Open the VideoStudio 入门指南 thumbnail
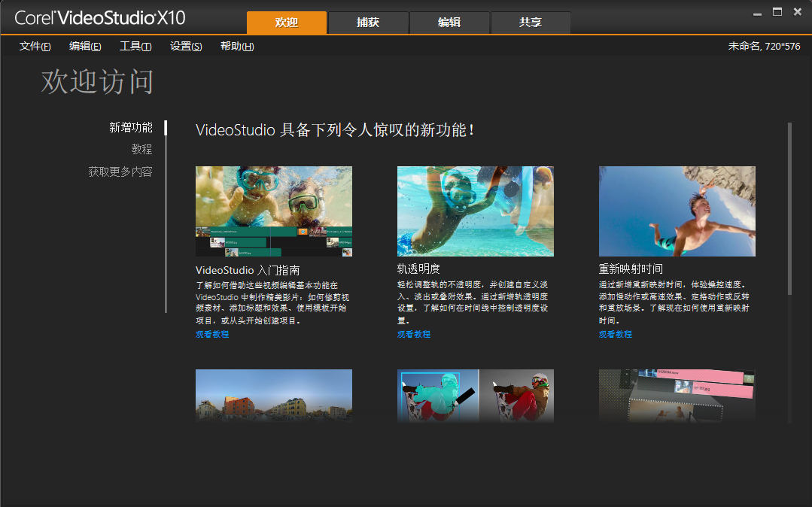The width and height of the screenshot is (812, 507). pos(274,211)
